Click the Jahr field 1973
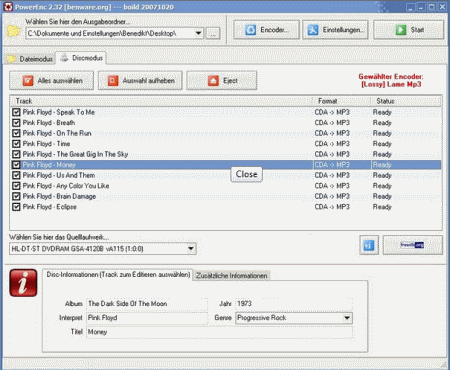The width and height of the screenshot is (450, 370). 293,304
